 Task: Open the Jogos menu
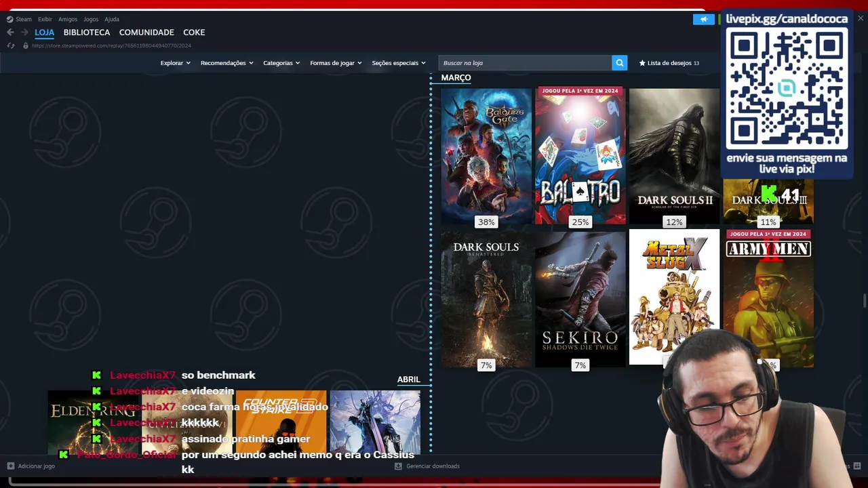[x=91, y=19]
